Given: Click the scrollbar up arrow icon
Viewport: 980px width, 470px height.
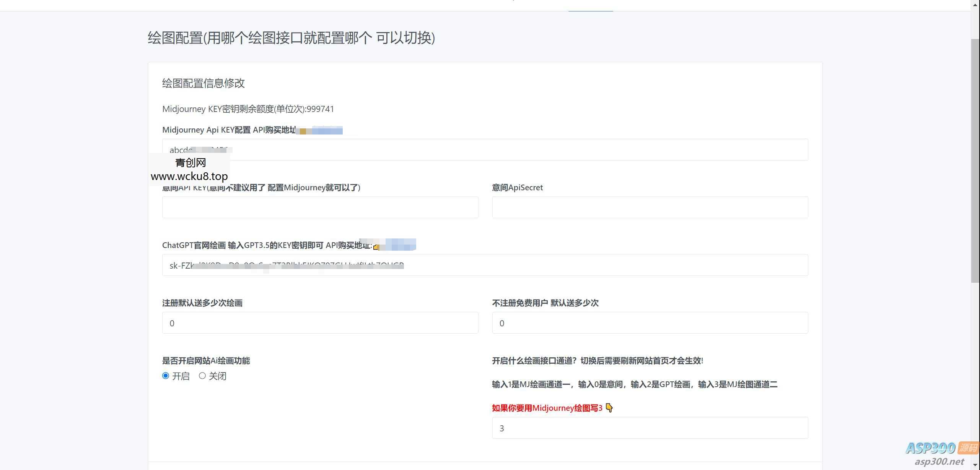Looking at the screenshot, I should 976,5.
